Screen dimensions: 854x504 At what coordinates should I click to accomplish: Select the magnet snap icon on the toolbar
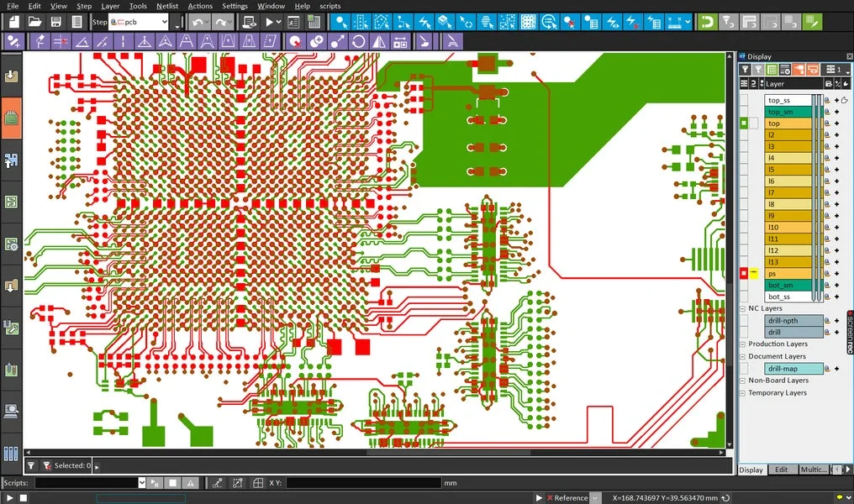pos(706,22)
